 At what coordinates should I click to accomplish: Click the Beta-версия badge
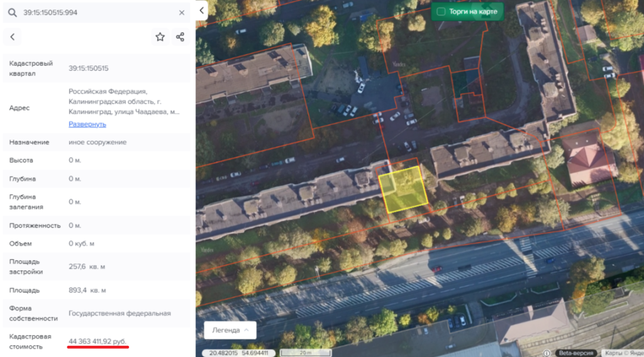click(x=577, y=353)
